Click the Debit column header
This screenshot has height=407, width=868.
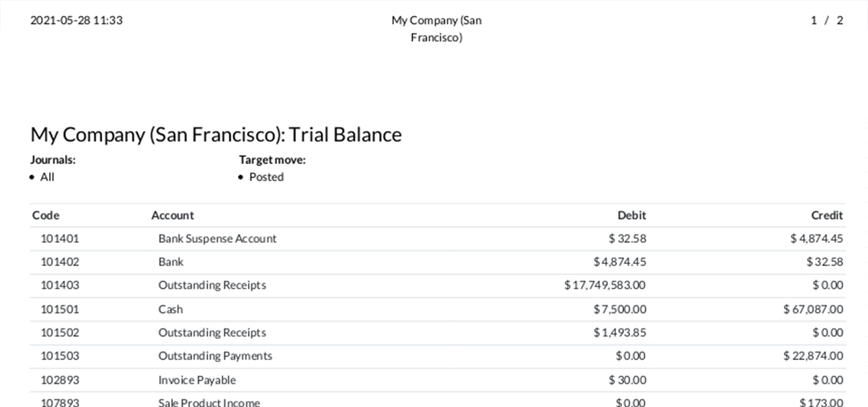coord(631,215)
